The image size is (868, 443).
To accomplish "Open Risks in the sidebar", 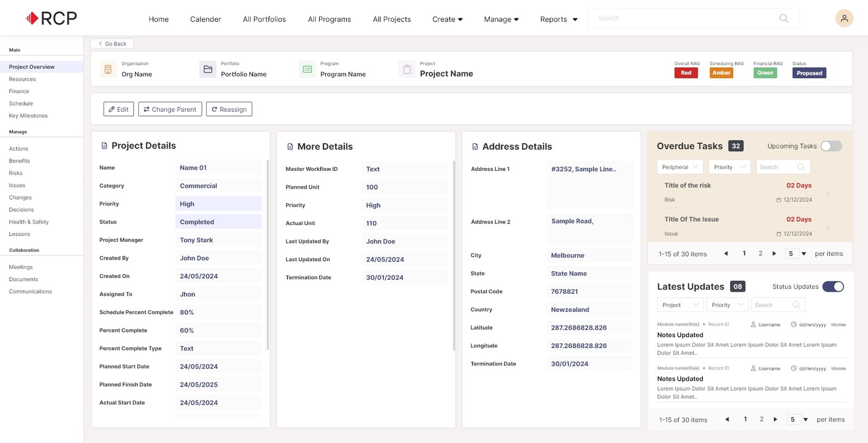I will click(x=16, y=173).
